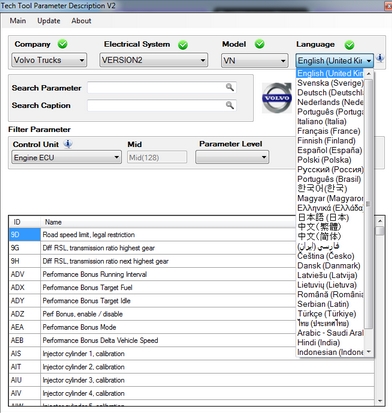Select Serbian (Latin) language

point(330,304)
